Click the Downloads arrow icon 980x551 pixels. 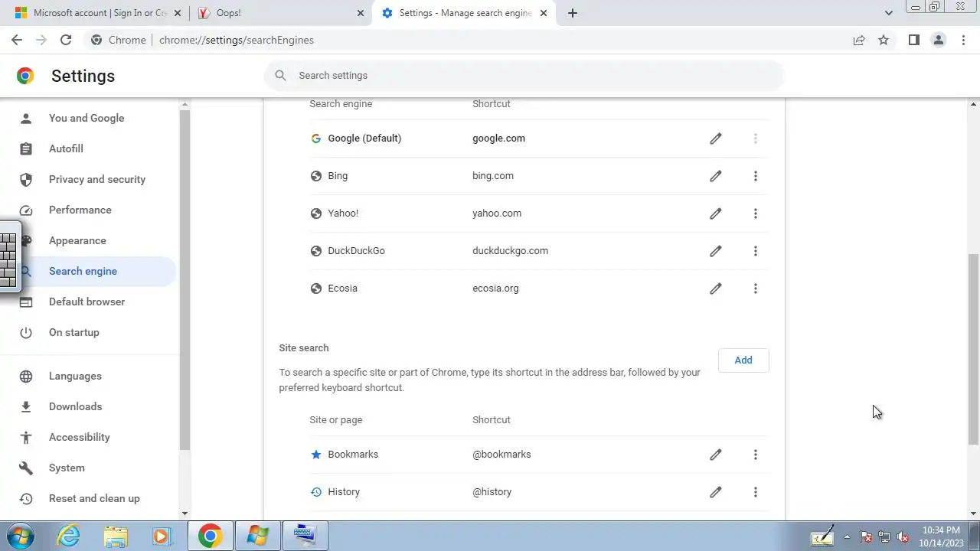(26, 406)
